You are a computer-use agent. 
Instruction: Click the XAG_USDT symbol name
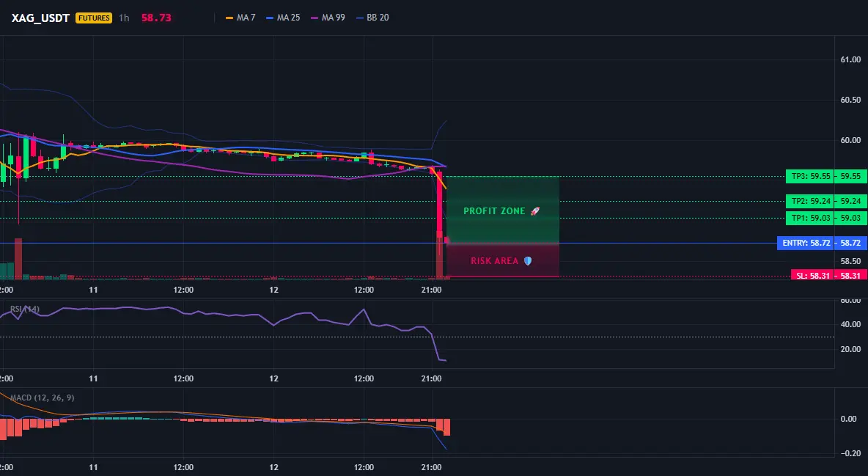[x=40, y=18]
